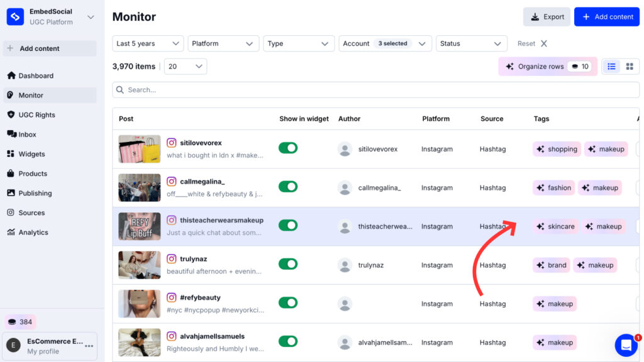Click the makeup tag on alvahjamellsamuels row
This screenshot has width=644, height=362.
[x=555, y=343]
